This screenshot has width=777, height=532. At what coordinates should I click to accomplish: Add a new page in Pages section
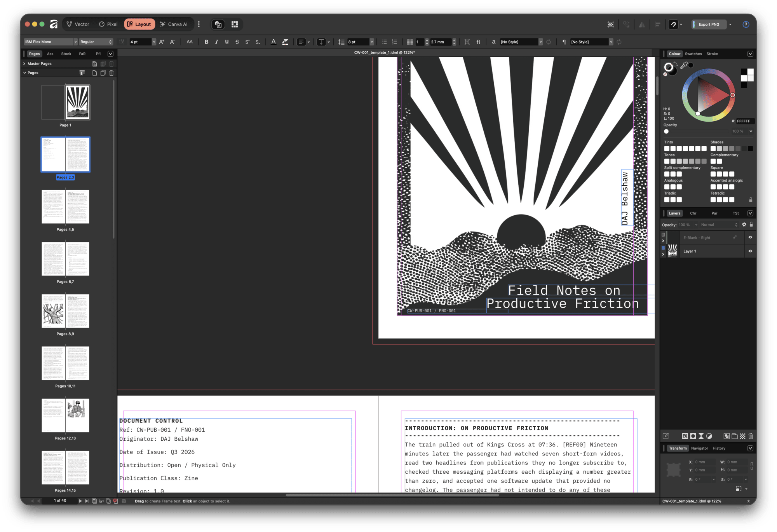94,73
